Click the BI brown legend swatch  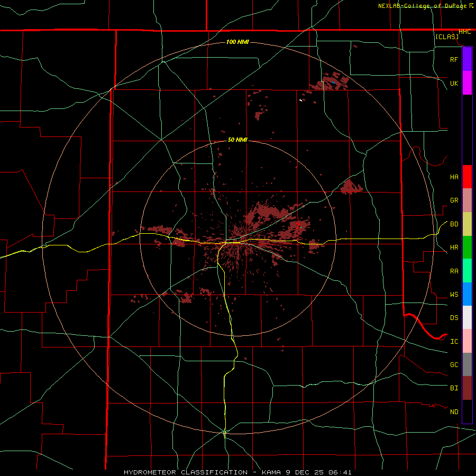pyautogui.click(x=467, y=388)
